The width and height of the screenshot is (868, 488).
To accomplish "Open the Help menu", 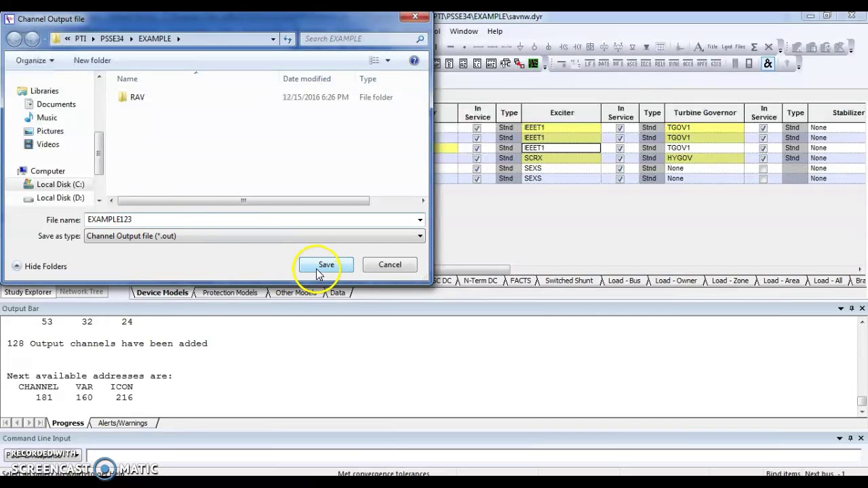I will pyautogui.click(x=495, y=31).
